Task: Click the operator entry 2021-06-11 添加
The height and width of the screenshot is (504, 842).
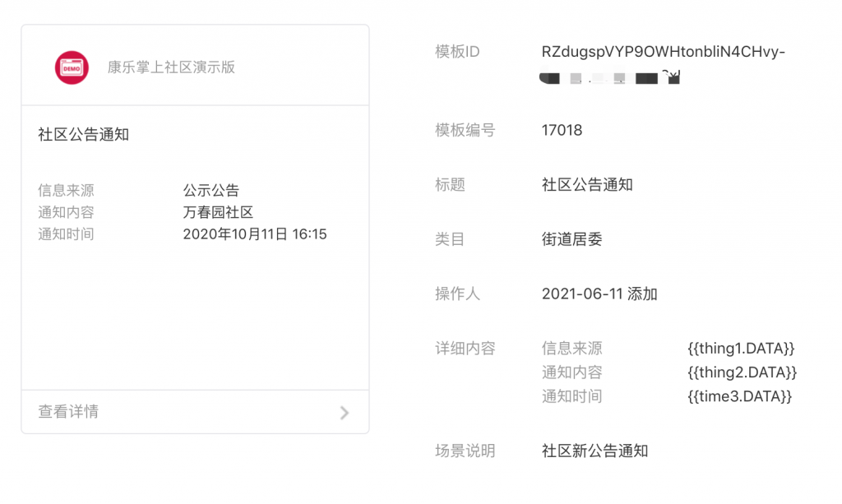Action: (x=599, y=294)
